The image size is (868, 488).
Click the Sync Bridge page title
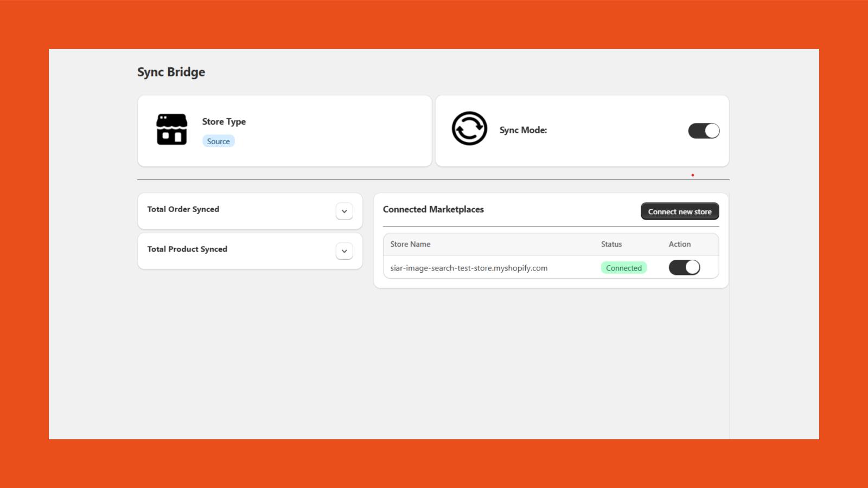pos(171,72)
